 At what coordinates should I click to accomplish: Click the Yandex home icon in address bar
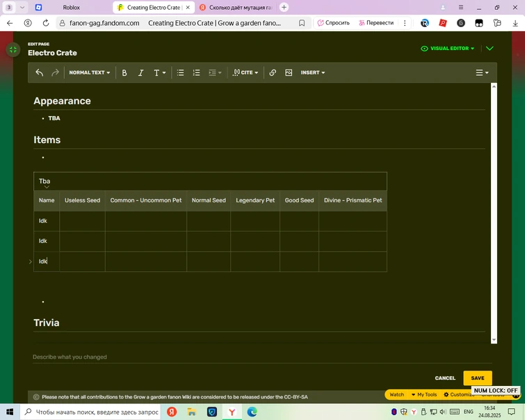[28, 23]
